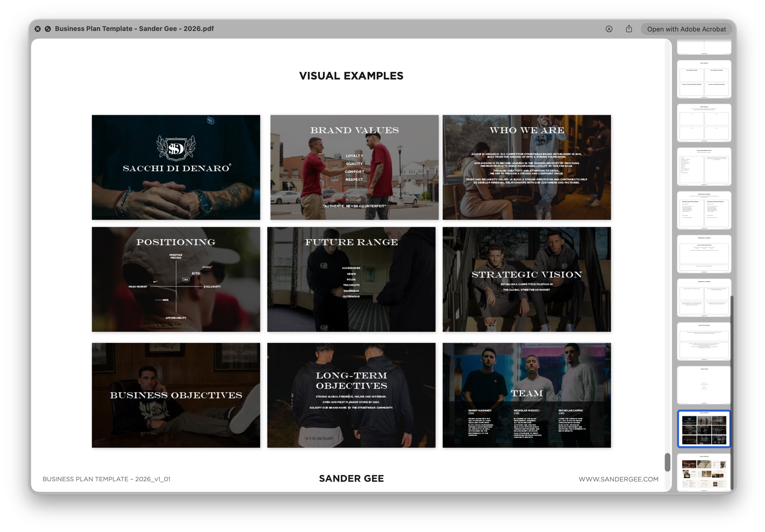765x532 pixels.
Task: Click the thumbnail sidebar scrollbar handle
Action: [x=732, y=393]
